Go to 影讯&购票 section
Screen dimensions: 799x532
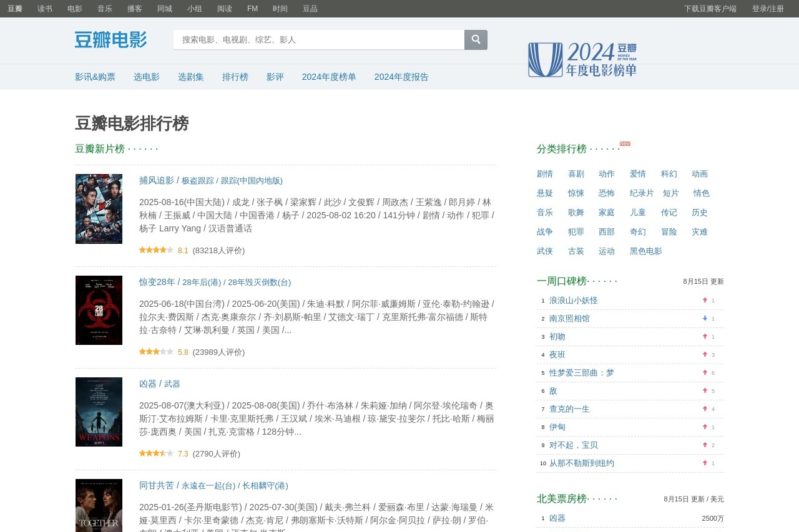tap(95, 77)
